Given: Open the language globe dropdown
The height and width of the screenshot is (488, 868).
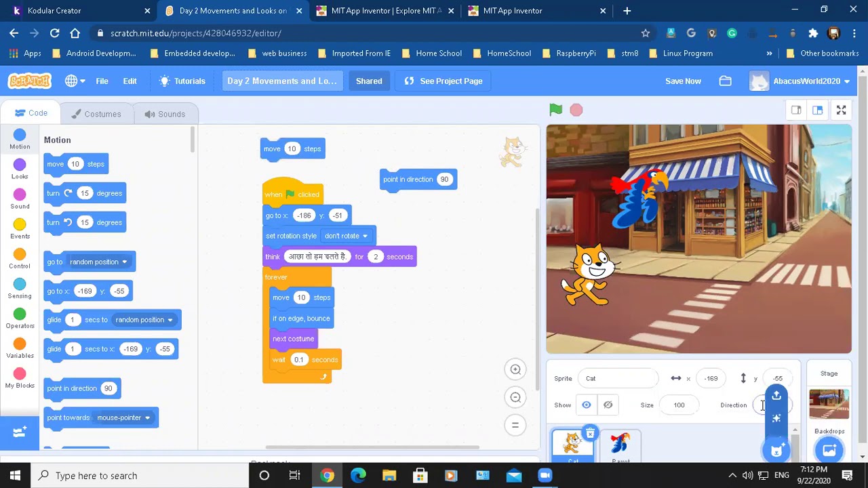Looking at the screenshot, I should [75, 81].
